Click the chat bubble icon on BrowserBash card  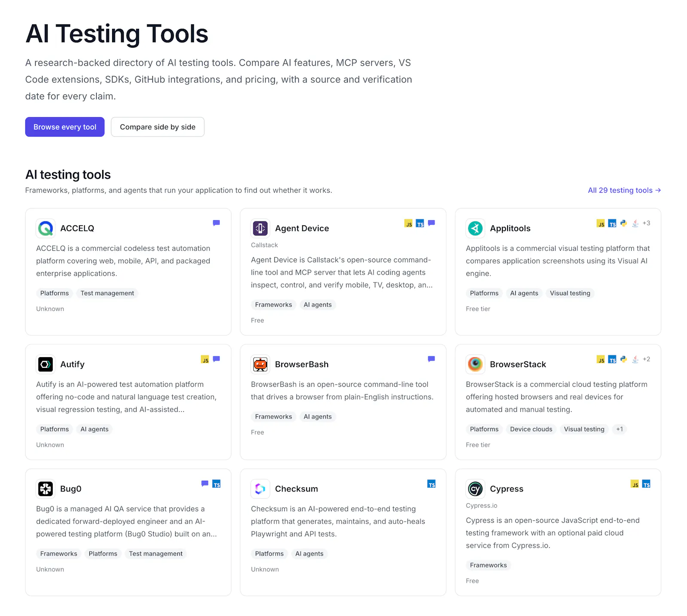coord(432,359)
